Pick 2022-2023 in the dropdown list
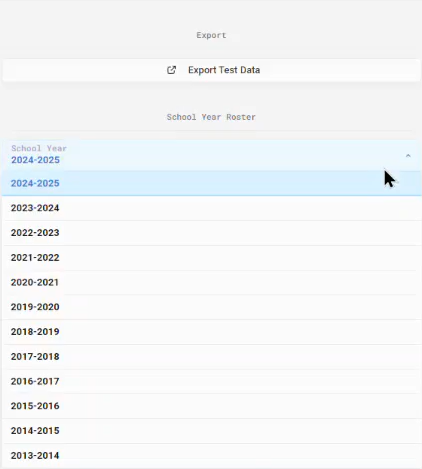Image resolution: width=422 pixels, height=469 pixels. (212, 233)
